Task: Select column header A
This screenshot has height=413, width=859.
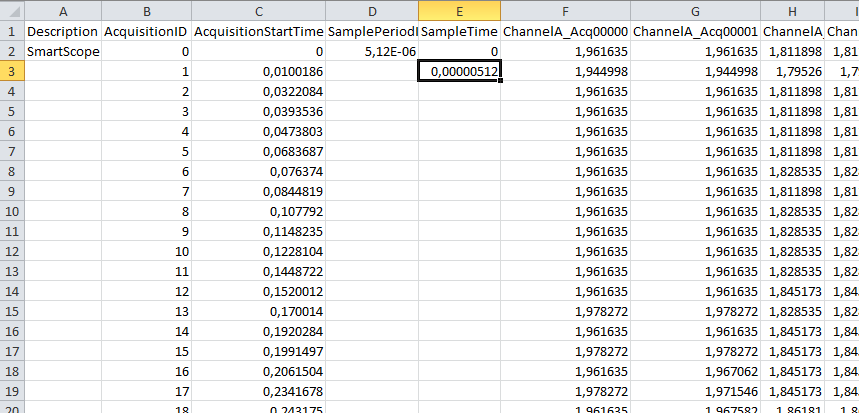Action: pyautogui.click(x=63, y=10)
